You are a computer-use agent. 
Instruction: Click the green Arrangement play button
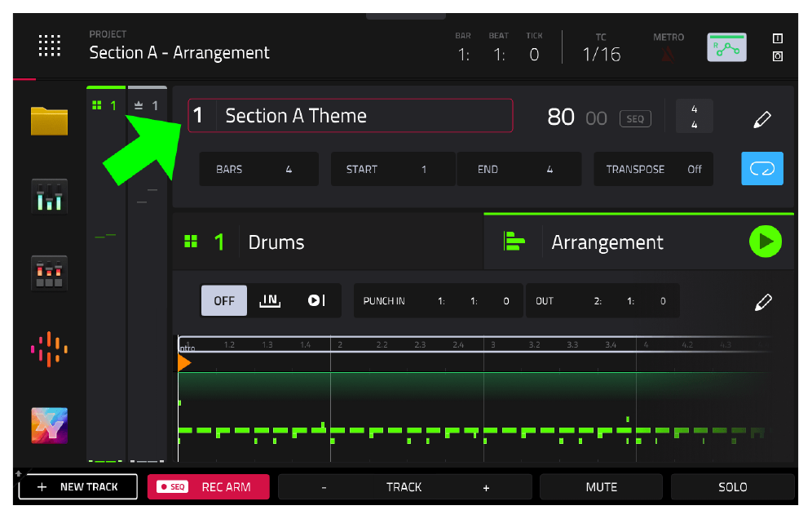pos(765,241)
